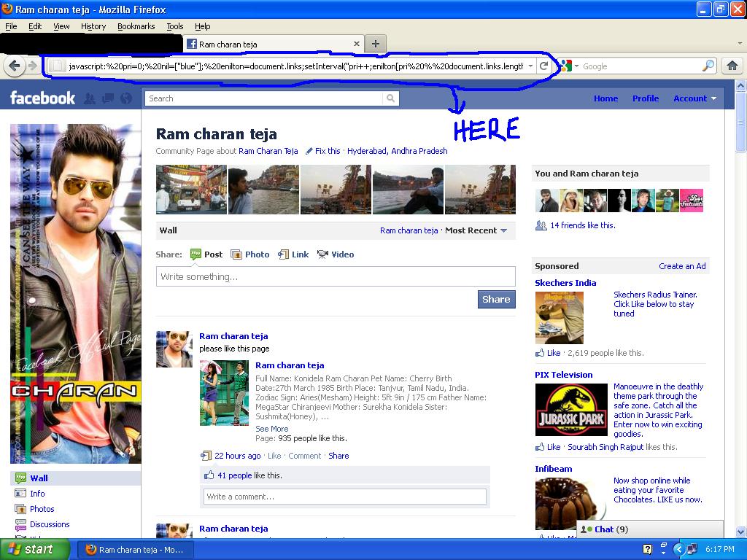The width and height of the screenshot is (747, 560).
Task: Open the History menu
Action: [93, 26]
